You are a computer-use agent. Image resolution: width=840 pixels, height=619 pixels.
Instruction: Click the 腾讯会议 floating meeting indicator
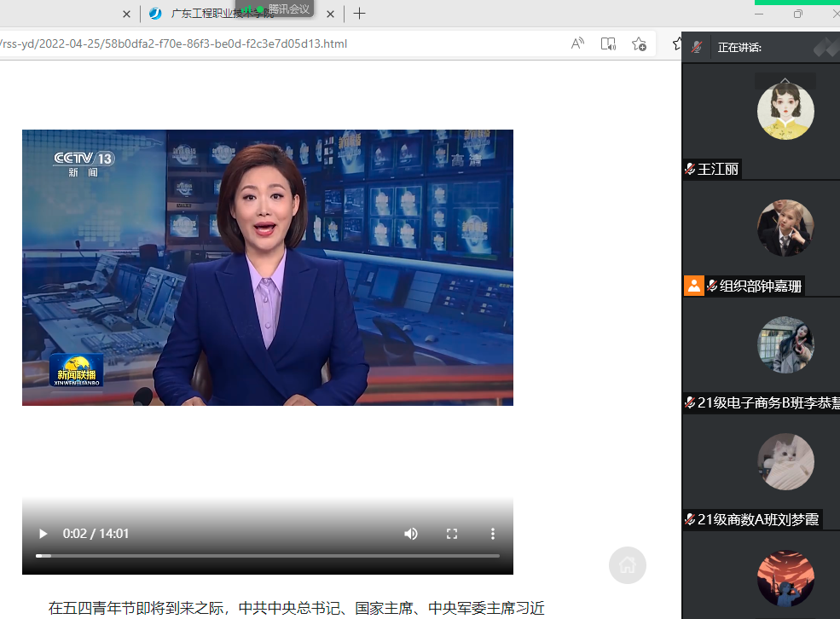pyautogui.click(x=276, y=9)
